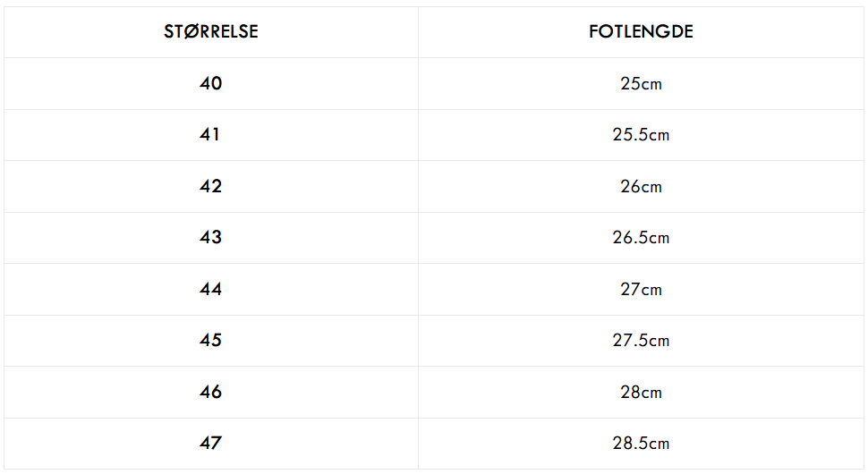The image size is (868, 474).
Task: Select size 42 cell
Action: (211, 186)
